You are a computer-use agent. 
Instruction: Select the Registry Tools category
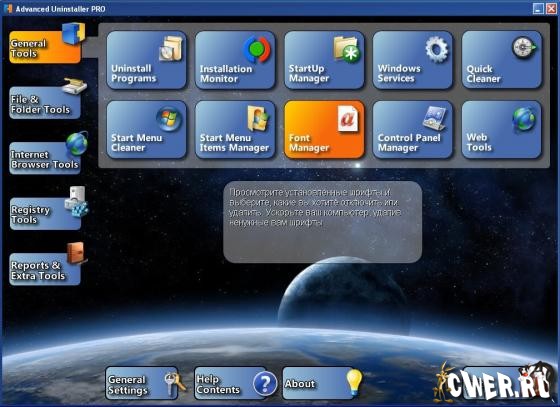point(45,213)
